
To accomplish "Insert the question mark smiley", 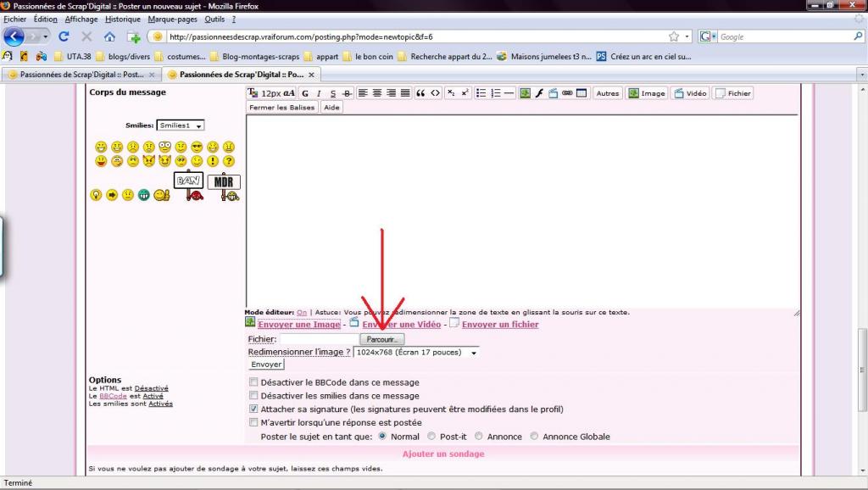I will (229, 161).
